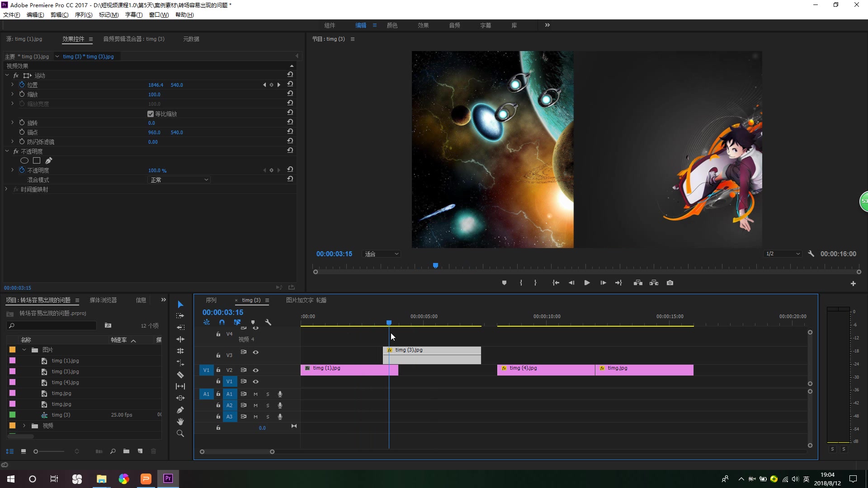This screenshot has width=868, height=488.
Task: Select the Selection tool arrow
Action: (180, 305)
